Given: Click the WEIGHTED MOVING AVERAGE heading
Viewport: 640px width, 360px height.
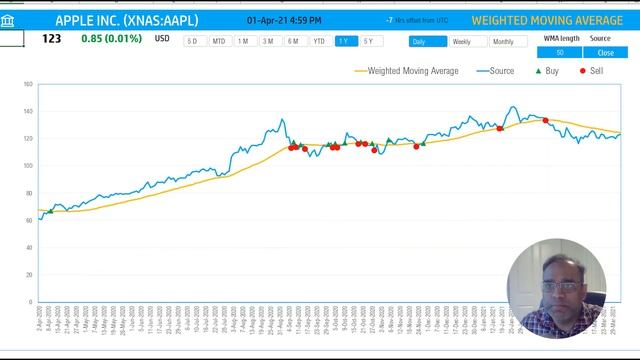Looking at the screenshot, I should coord(547,20).
